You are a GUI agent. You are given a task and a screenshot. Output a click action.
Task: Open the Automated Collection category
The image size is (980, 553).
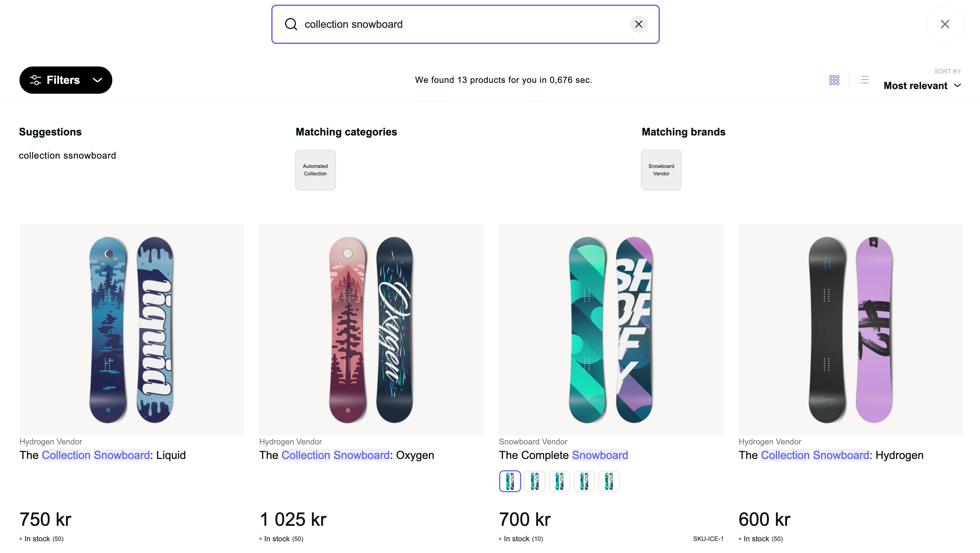coord(316,170)
